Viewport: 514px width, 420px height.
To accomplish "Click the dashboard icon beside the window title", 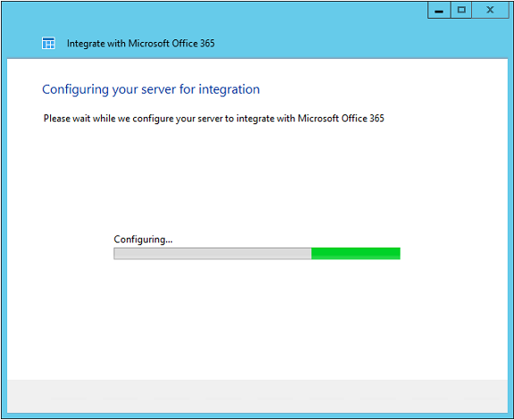I will [x=48, y=43].
